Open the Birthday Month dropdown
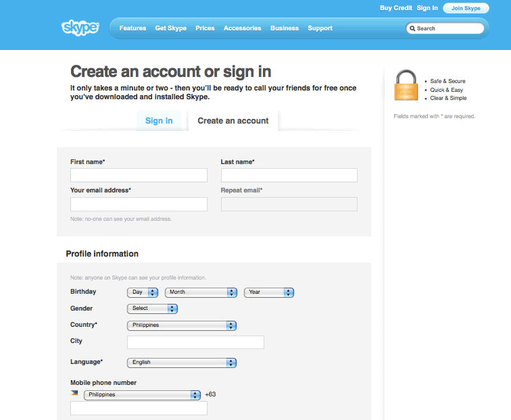This screenshot has width=511, height=420. [201, 292]
